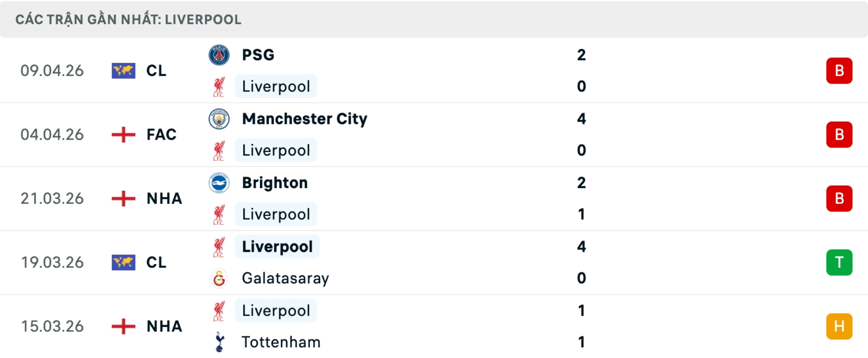Click the PSG club crest icon
868x358 pixels.
[219, 55]
